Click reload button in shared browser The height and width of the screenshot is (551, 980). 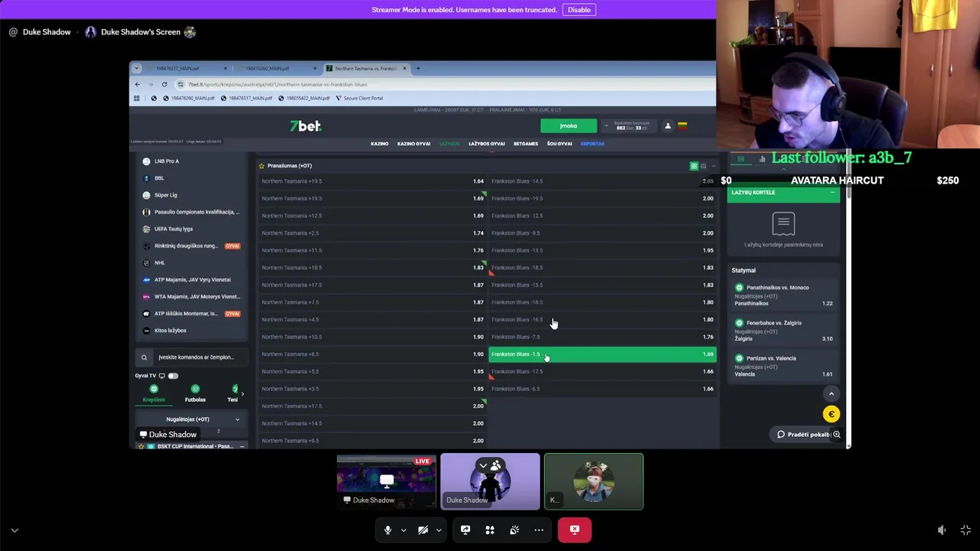coord(164,84)
